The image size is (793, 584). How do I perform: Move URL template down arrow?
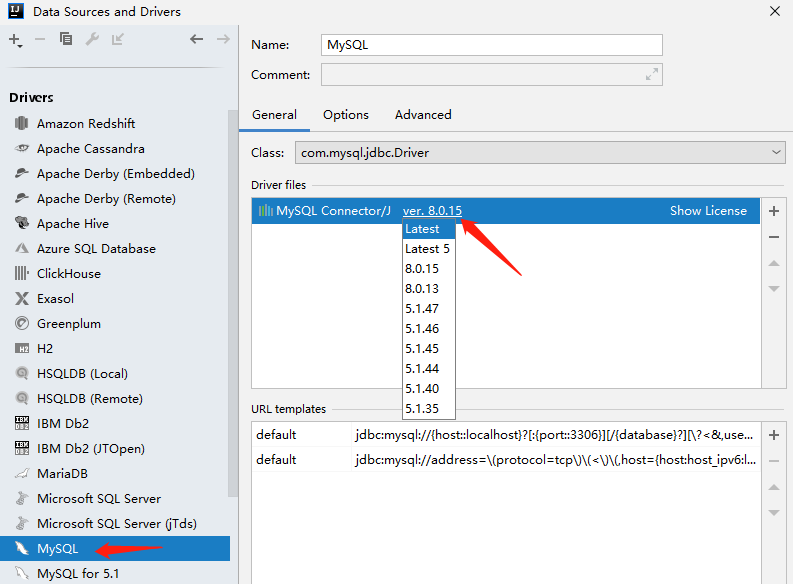[x=774, y=513]
